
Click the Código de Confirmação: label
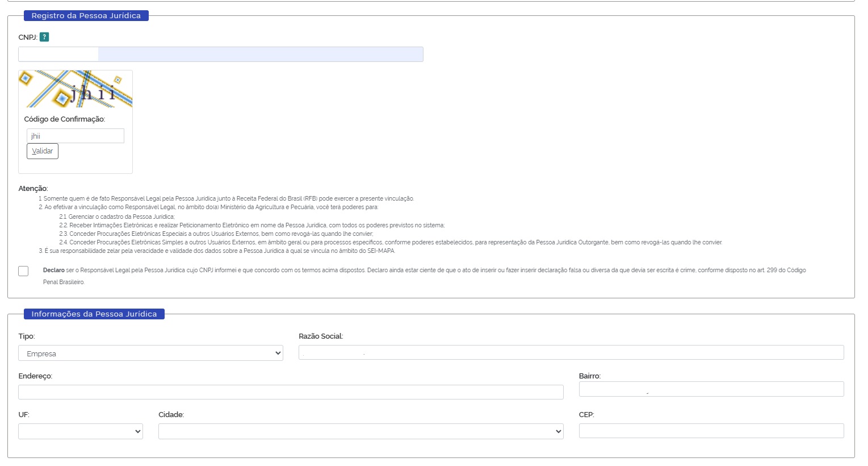65,119
